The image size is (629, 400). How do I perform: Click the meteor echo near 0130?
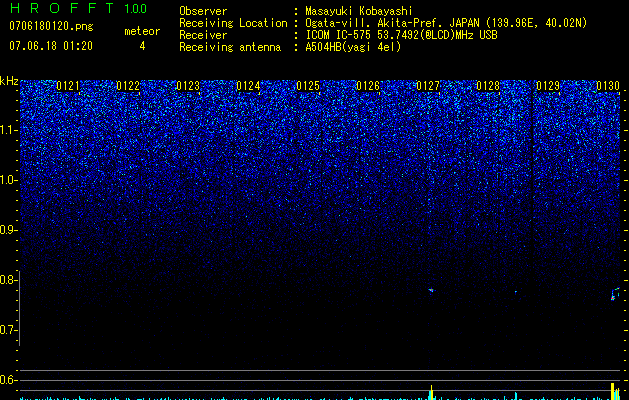[x=615, y=294]
